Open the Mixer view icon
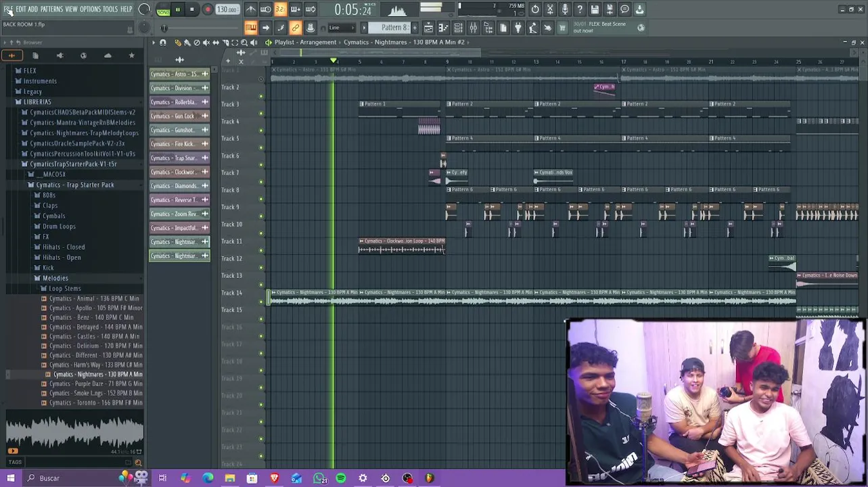The width and height of the screenshot is (868, 487). (473, 28)
